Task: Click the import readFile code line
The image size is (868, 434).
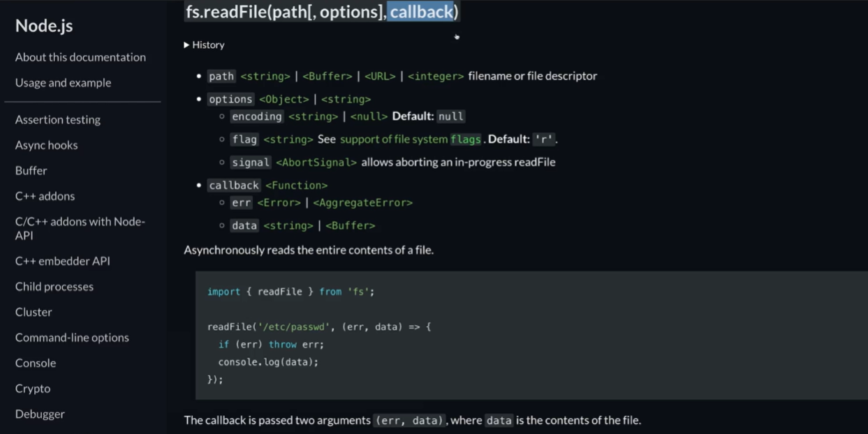Action: coord(290,292)
